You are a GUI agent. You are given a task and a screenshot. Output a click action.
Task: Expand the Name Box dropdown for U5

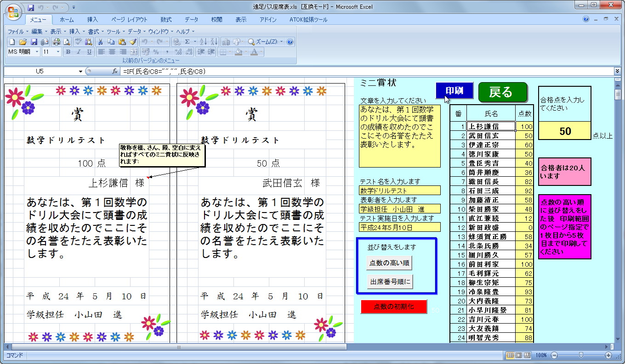(x=81, y=72)
